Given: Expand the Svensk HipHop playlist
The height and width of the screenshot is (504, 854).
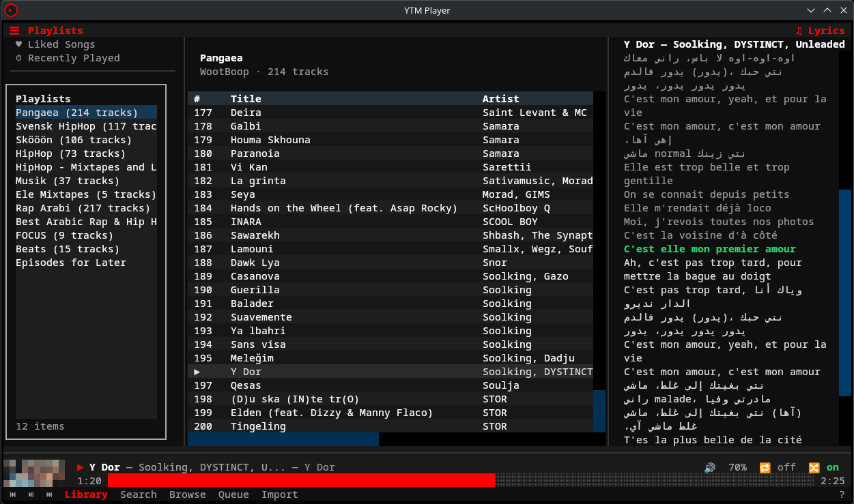Looking at the screenshot, I should [82, 126].
